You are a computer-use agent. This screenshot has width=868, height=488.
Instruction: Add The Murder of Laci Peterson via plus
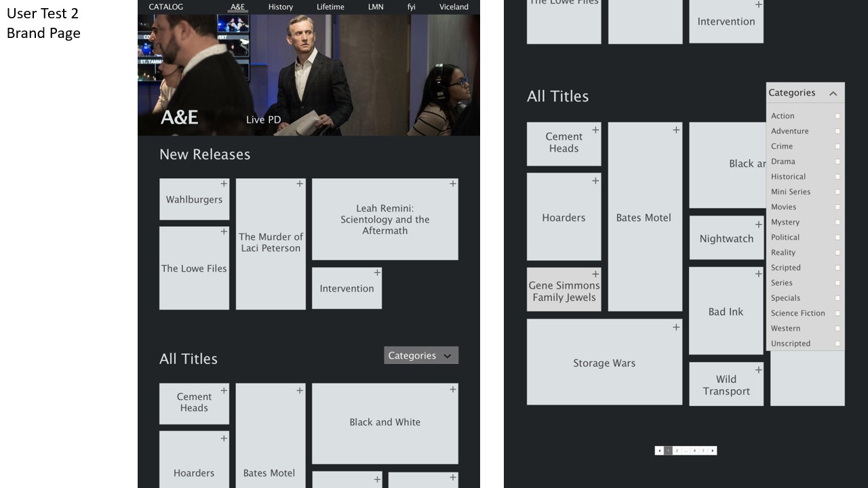[299, 184]
